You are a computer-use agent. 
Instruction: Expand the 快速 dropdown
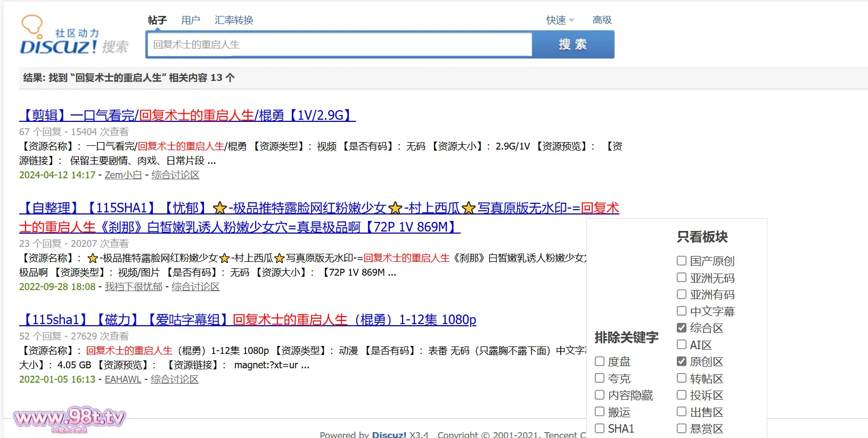click(x=560, y=20)
